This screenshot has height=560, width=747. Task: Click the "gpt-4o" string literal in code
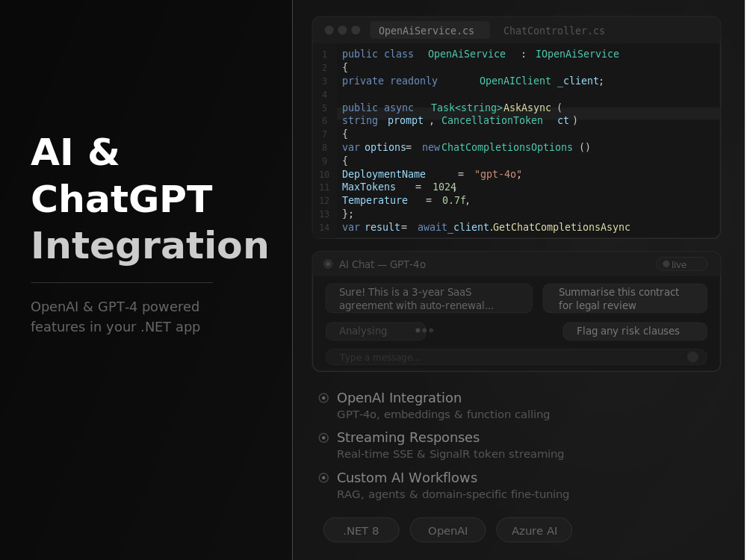coord(498,174)
